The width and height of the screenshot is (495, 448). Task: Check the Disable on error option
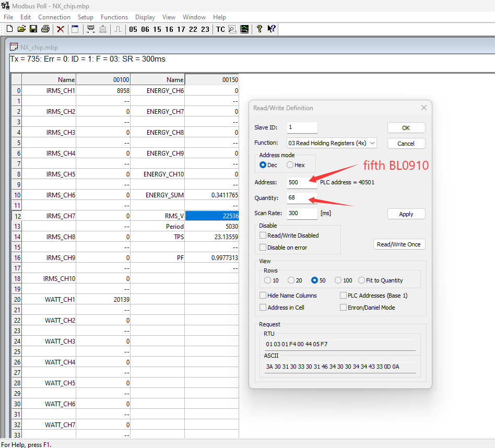click(x=263, y=247)
